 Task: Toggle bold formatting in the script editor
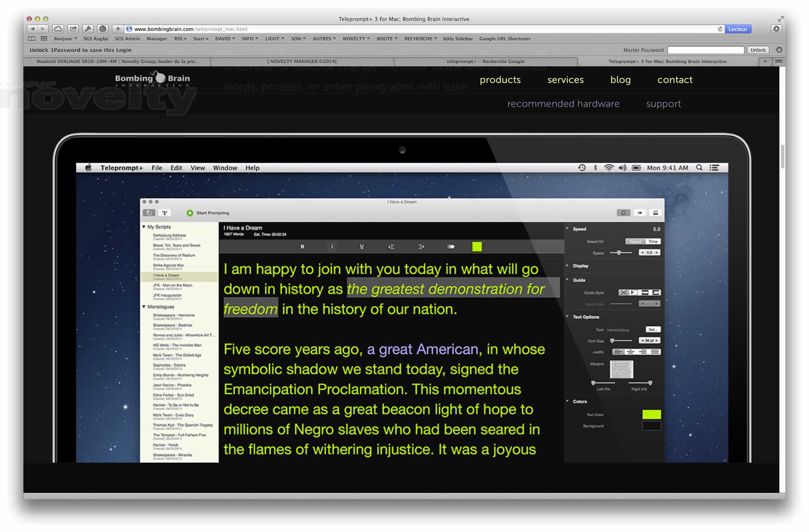click(302, 246)
